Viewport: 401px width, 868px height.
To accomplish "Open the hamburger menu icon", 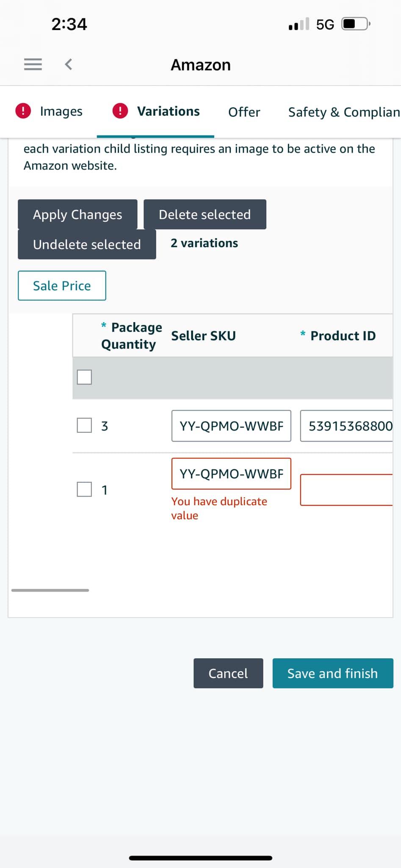I will coord(33,64).
